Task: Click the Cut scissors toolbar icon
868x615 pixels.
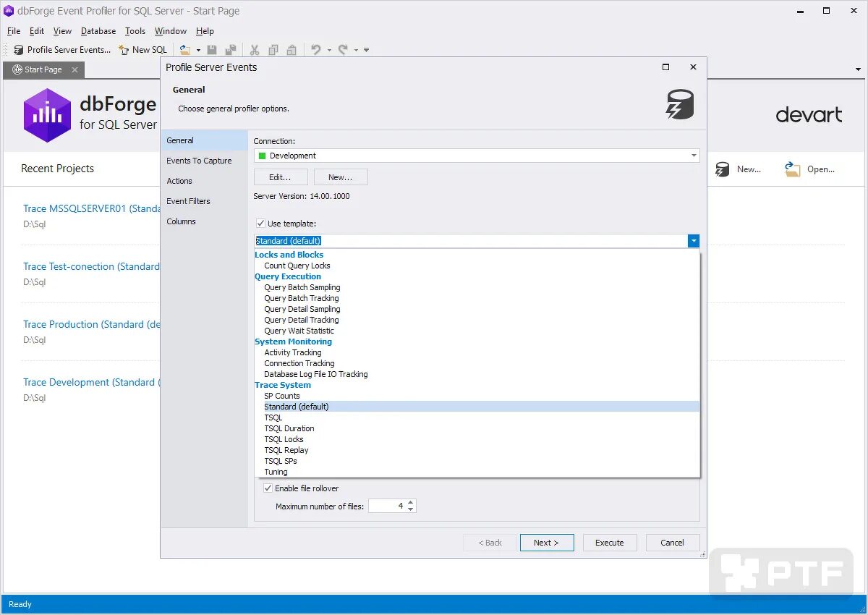Action: [x=255, y=50]
